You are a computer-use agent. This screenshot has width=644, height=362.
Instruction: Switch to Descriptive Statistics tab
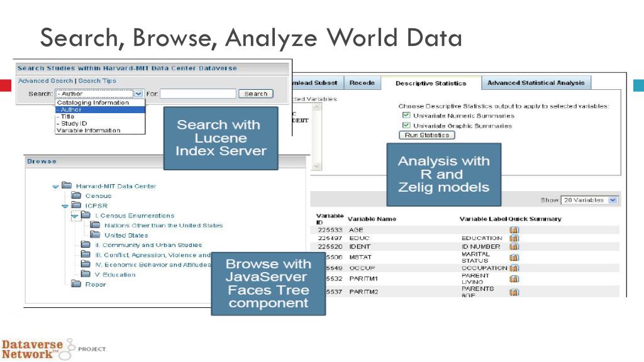431,84
